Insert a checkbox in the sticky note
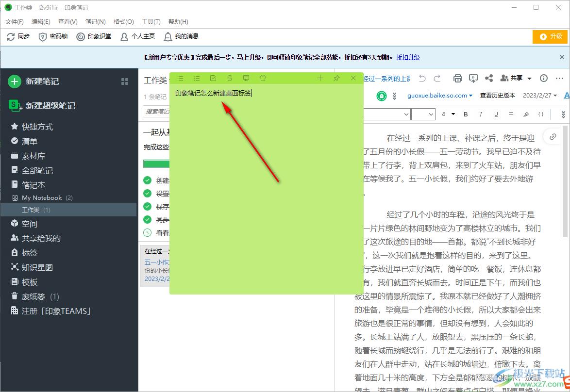 click(x=214, y=78)
